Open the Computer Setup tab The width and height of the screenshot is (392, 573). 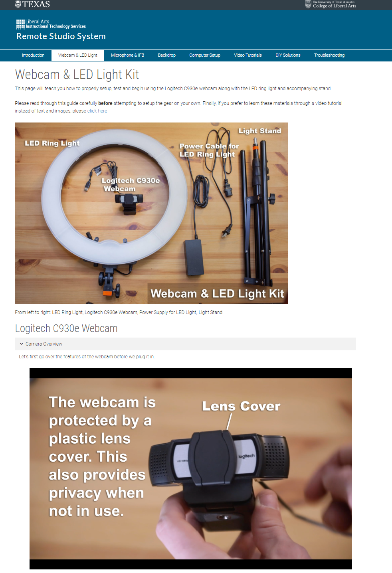coord(205,55)
